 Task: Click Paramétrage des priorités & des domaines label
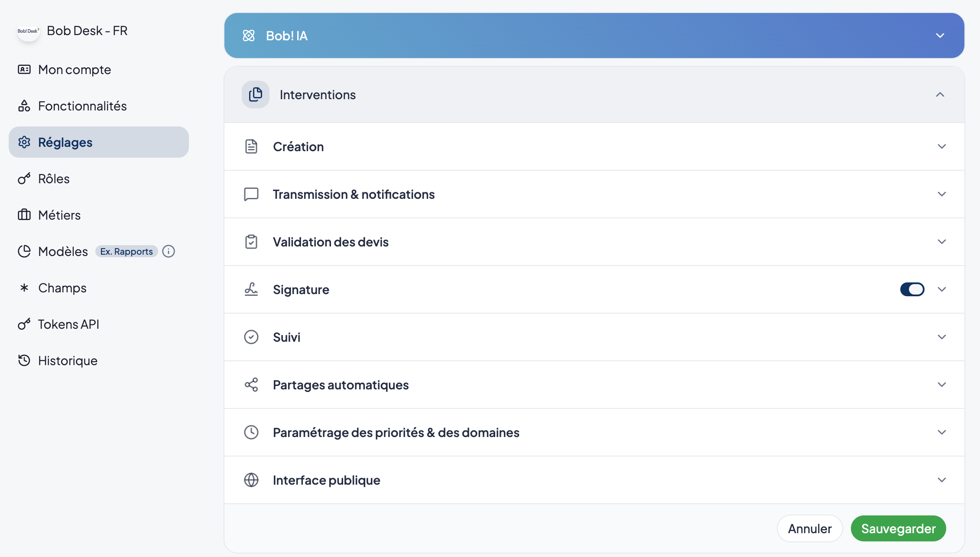(396, 432)
